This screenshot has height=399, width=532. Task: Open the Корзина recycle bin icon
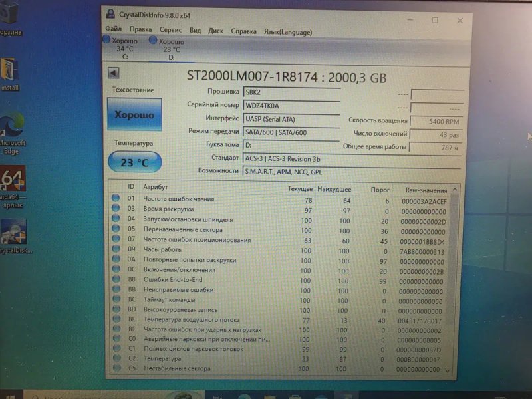[10, 18]
